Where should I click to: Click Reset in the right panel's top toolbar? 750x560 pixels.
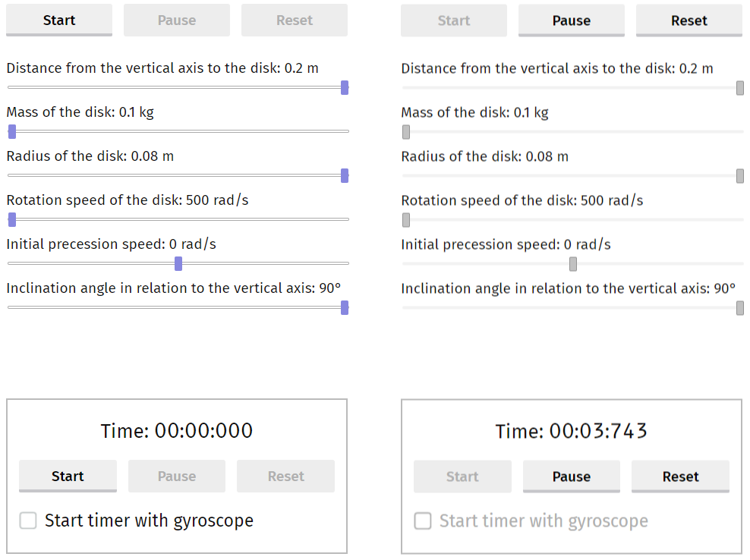689,20
